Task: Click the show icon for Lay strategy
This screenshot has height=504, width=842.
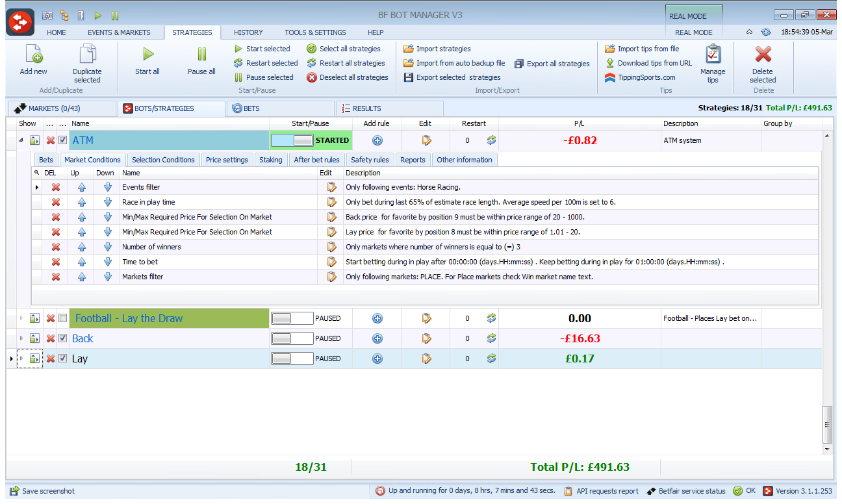Action: [34, 359]
